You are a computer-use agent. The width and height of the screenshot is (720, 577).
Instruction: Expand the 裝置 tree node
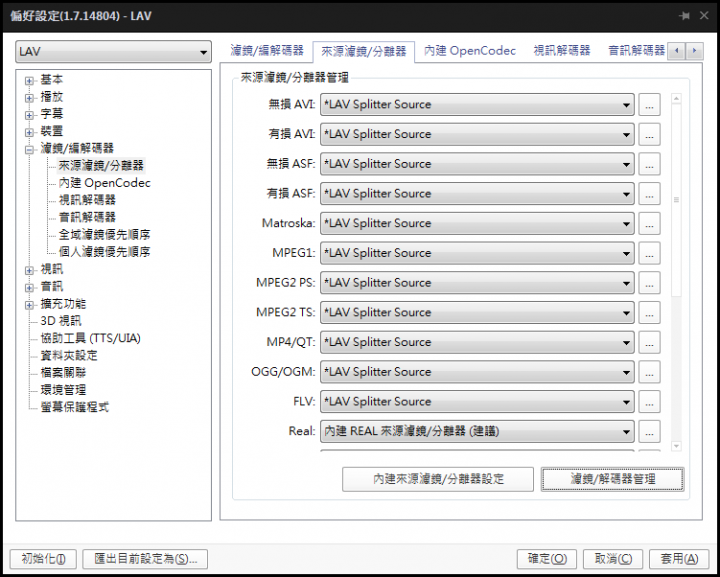29,132
